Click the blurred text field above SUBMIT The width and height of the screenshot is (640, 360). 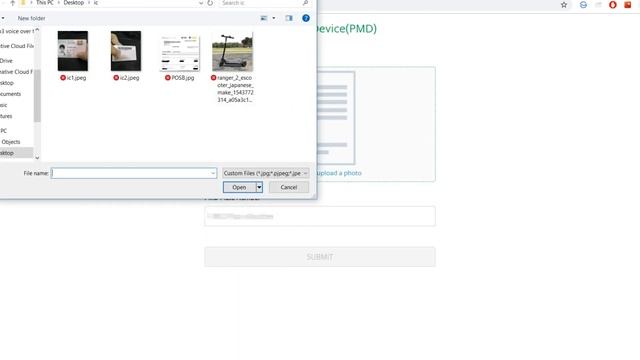pos(320,216)
